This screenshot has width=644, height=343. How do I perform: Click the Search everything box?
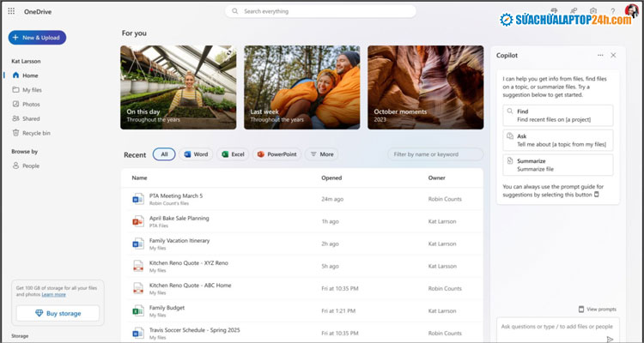pos(320,11)
